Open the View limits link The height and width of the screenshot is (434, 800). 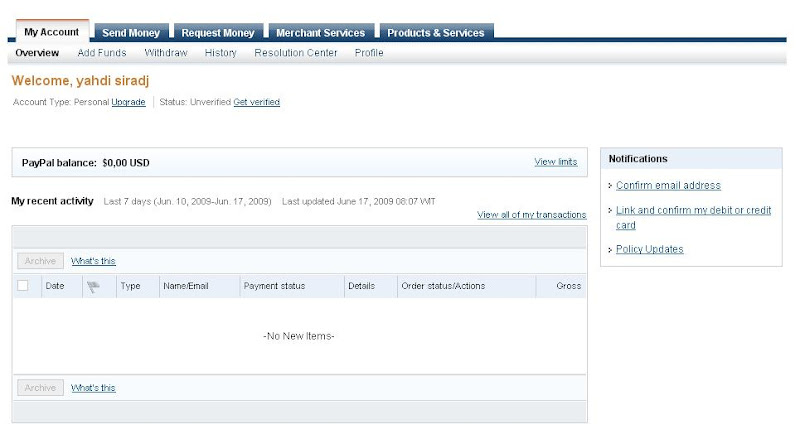556,162
